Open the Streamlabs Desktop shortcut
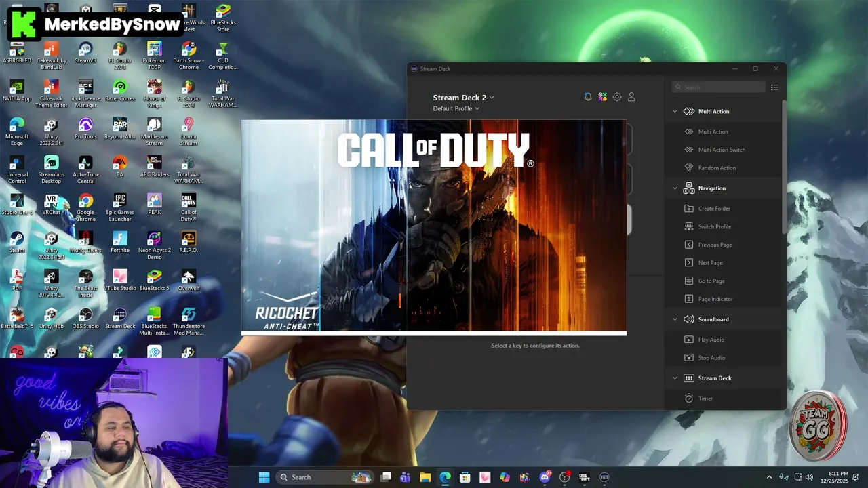 pos(52,169)
